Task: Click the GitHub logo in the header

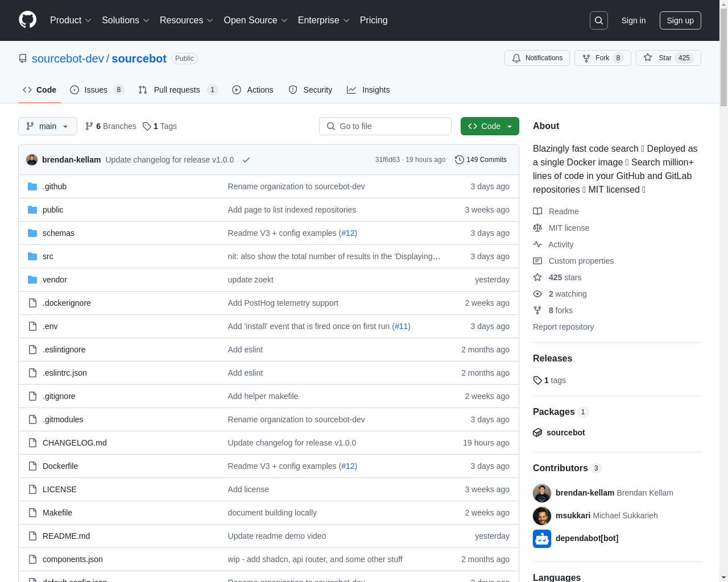Action: point(27,20)
